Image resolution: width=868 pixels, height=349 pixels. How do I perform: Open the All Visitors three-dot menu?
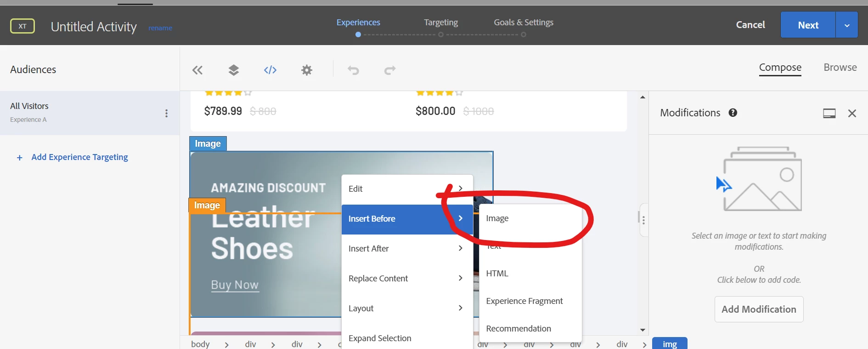[x=166, y=113]
